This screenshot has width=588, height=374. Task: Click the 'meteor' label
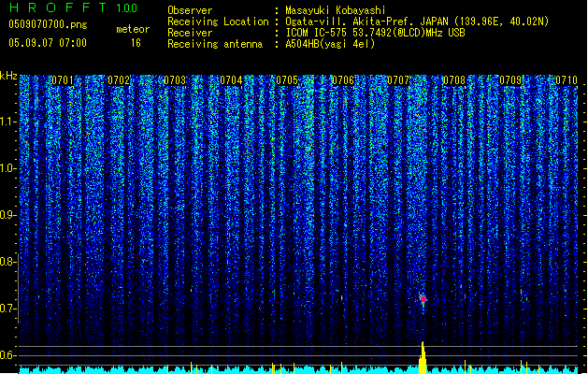click(133, 29)
